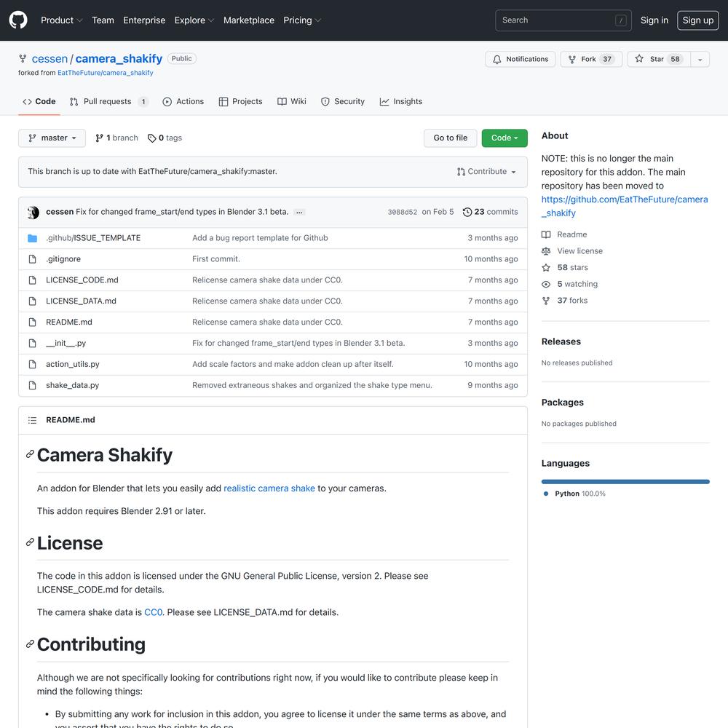Click the fork icon beside 37 forks
728x728 pixels.
point(546,301)
